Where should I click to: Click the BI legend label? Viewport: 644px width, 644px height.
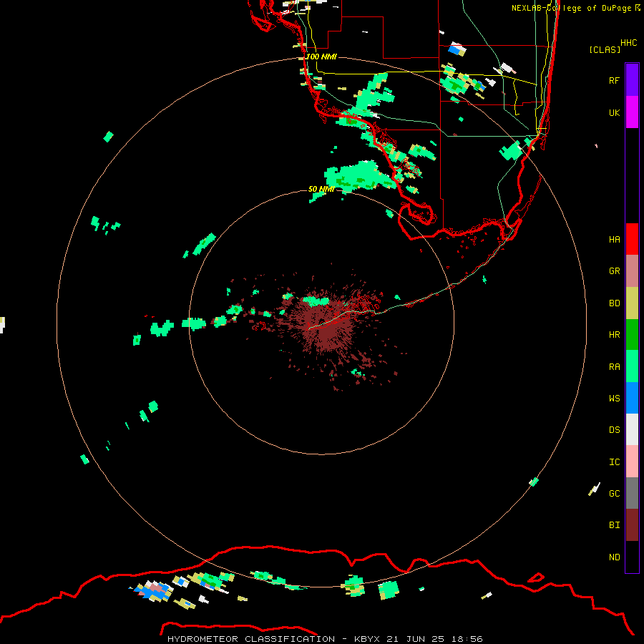(x=614, y=525)
